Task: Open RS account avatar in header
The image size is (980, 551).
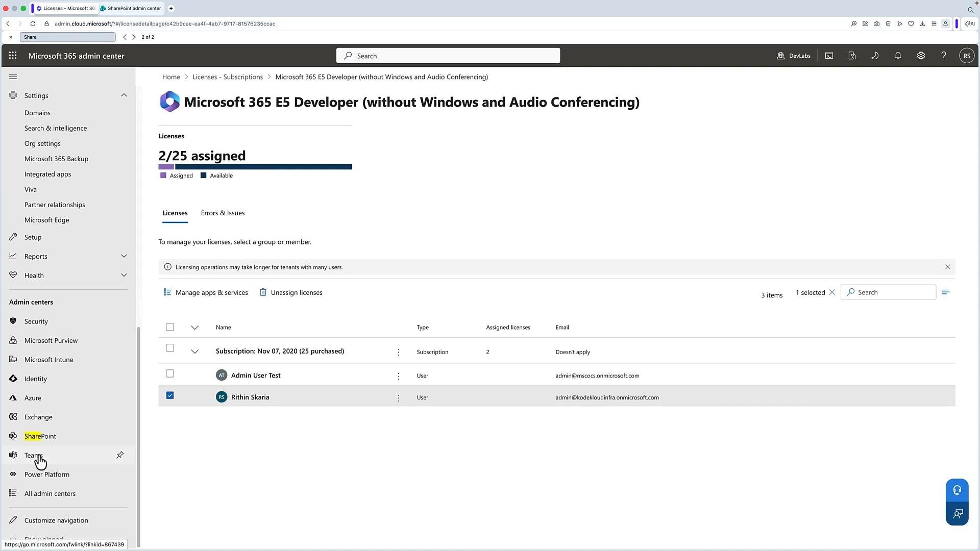Action: click(x=967, y=56)
